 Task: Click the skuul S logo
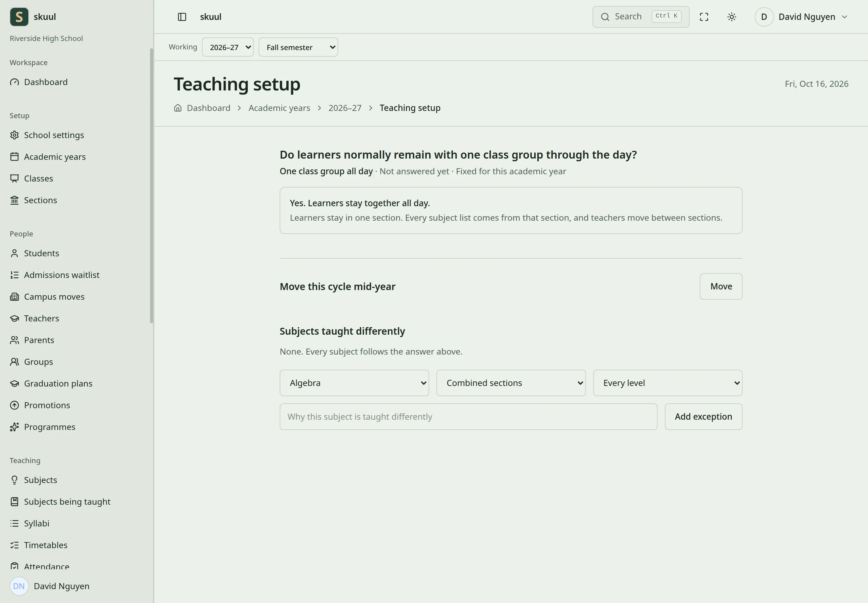click(19, 17)
